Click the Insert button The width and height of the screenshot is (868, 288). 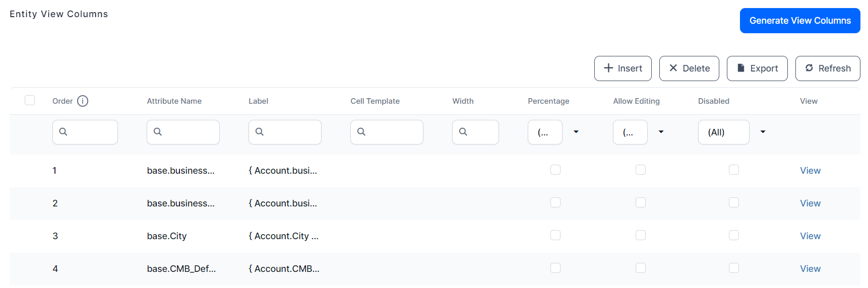[x=623, y=68]
